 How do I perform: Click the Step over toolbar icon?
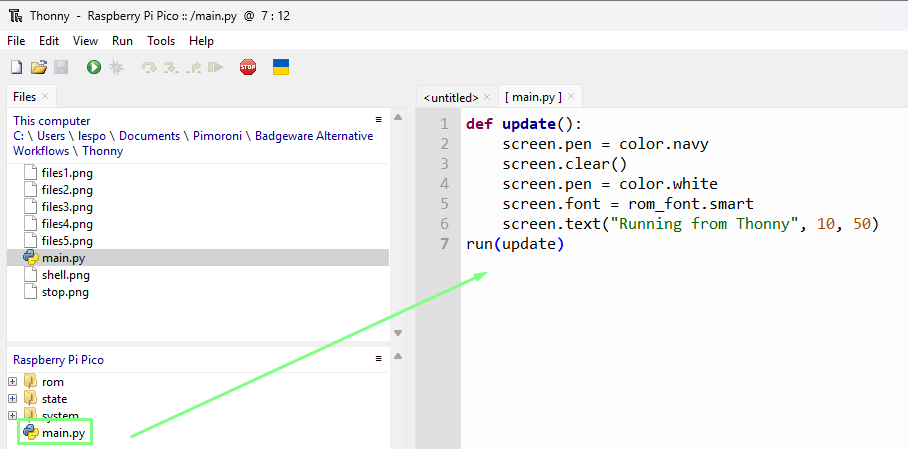[x=149, y=67]
